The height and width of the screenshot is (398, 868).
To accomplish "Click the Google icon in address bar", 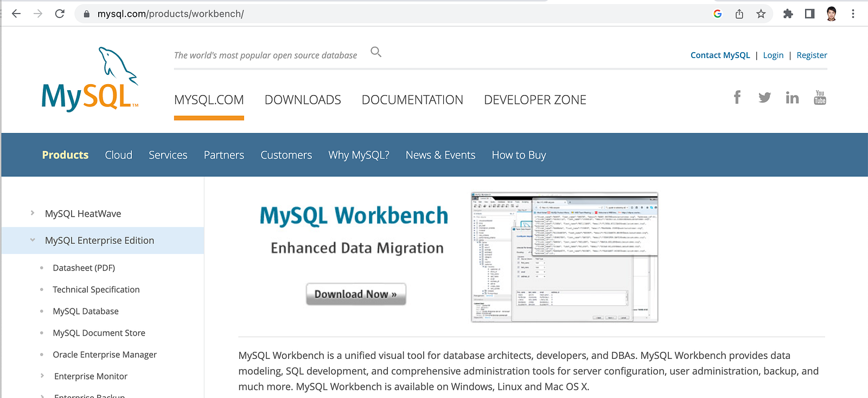I will pyautogui.click(x=718, y=14).
